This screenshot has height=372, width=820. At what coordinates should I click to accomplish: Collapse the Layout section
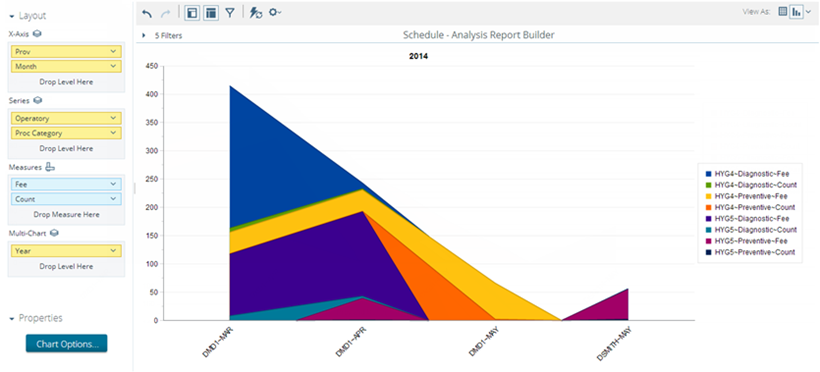pyautogui.click(x=12, y=16)
